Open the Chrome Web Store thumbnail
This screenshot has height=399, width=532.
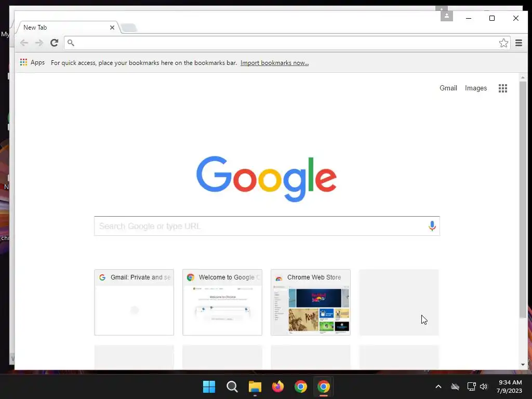coord(311,302)
